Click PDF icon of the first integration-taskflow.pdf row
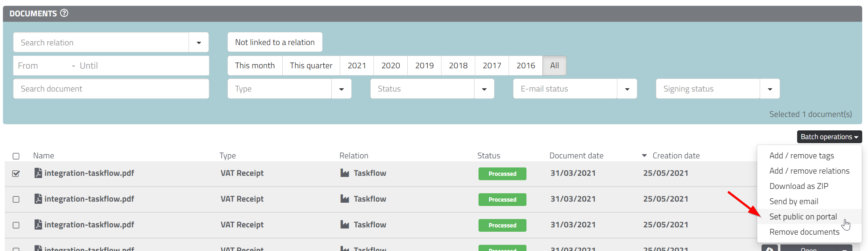The height and width of the screenshot is (251, 868). click(38, 173)
